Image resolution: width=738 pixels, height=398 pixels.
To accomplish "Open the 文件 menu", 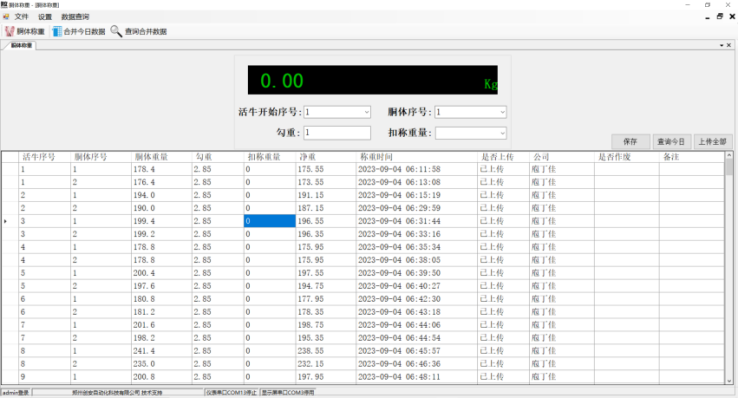I will (21, 16).
